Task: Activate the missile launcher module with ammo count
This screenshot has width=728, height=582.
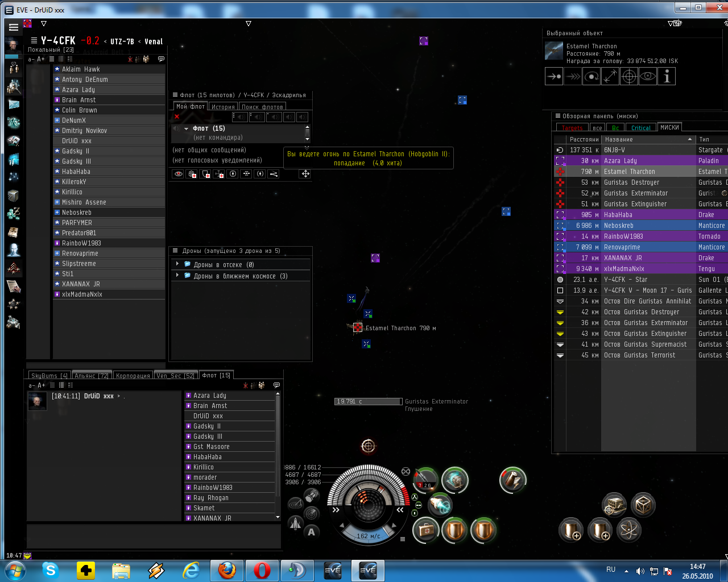Action: coord(425,480)
